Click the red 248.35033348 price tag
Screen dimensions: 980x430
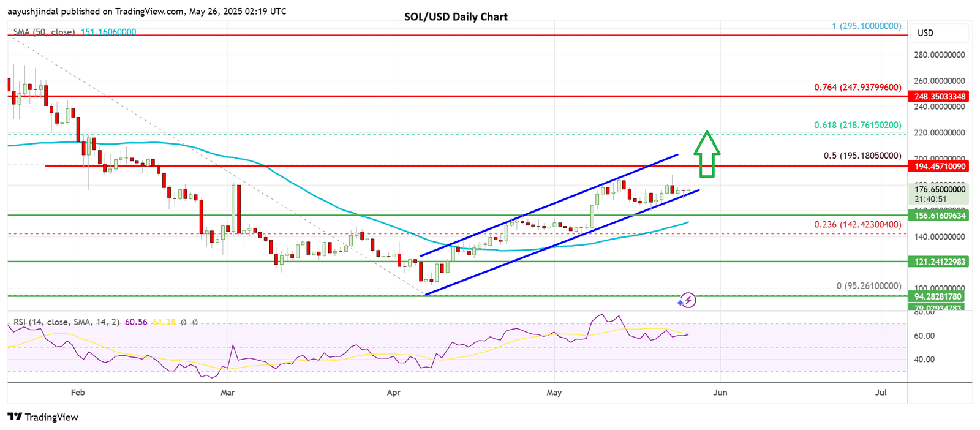940,96
